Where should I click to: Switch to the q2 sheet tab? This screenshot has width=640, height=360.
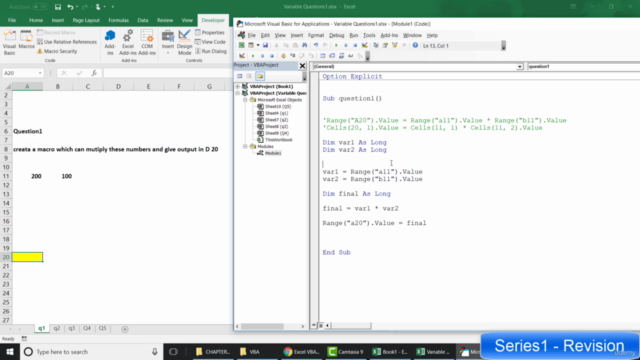click(x=57, y=328)
